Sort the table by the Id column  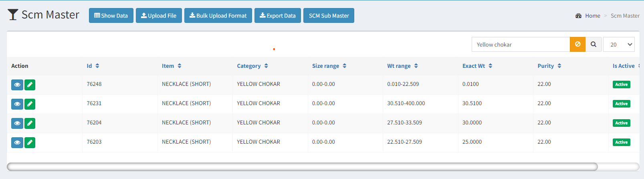tap(93, 66)
